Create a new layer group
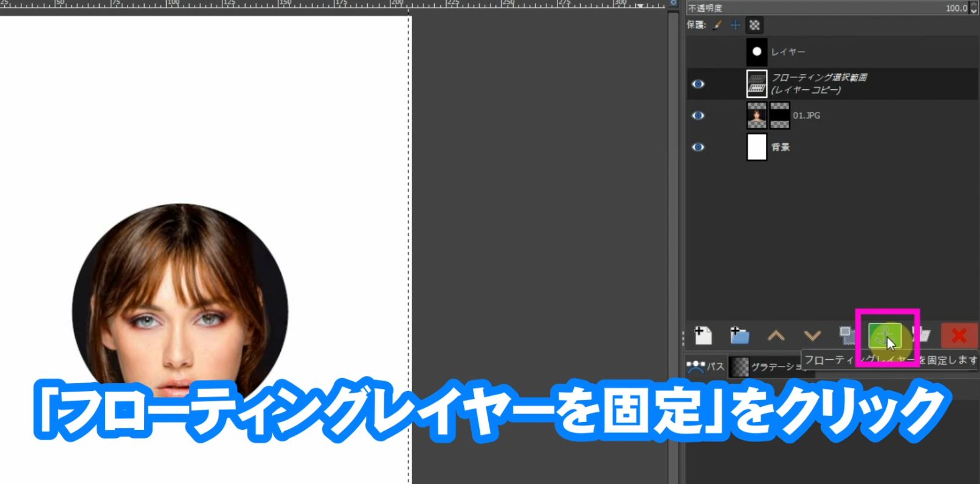Viewport: 980px width, 484px height. [x=739, y=335]
